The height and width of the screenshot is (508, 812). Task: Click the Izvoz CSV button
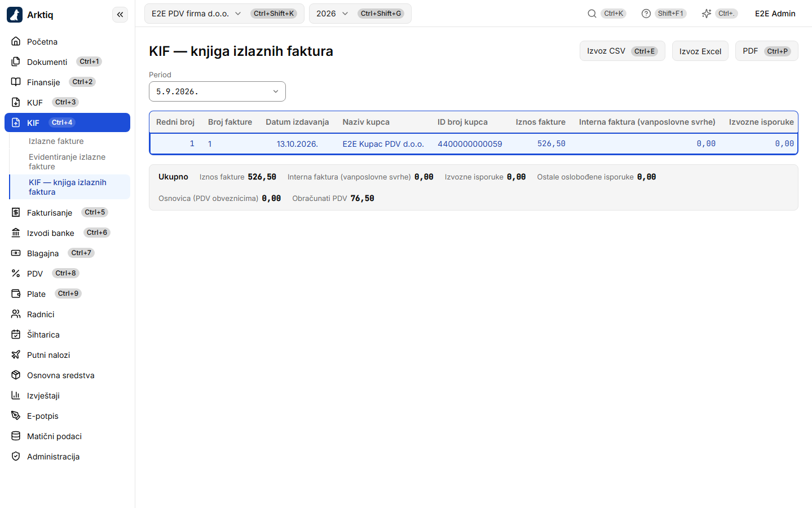click(623, 51)
